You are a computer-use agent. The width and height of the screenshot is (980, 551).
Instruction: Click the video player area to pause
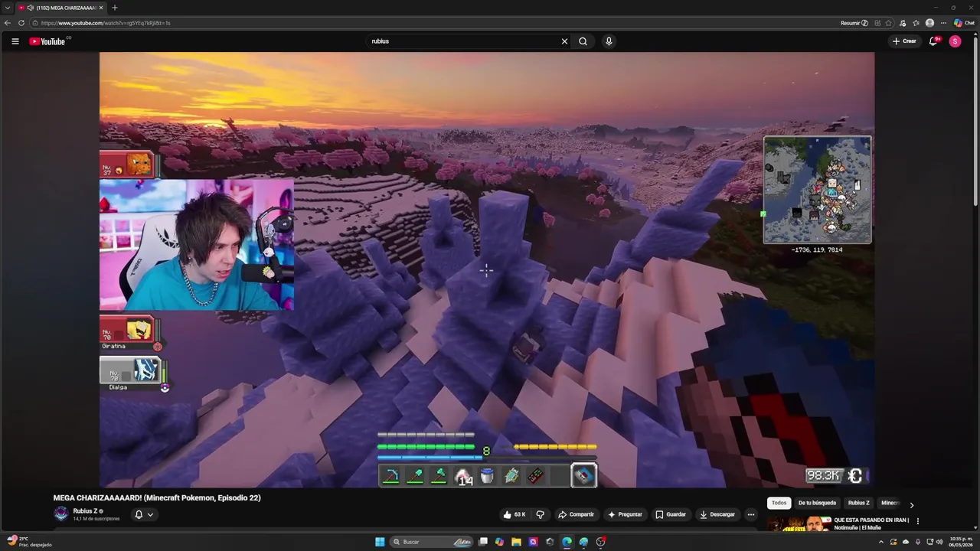(x=486, y=269)
